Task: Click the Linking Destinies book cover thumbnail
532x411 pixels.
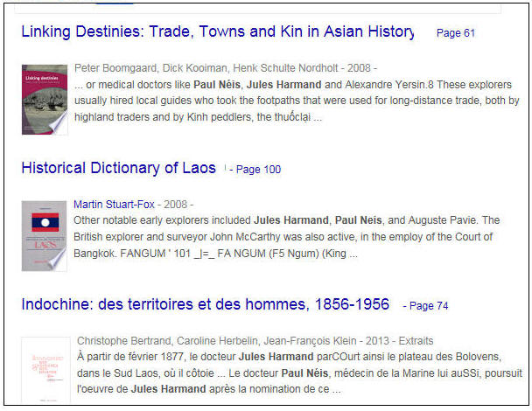Action: tap(44, 98)
